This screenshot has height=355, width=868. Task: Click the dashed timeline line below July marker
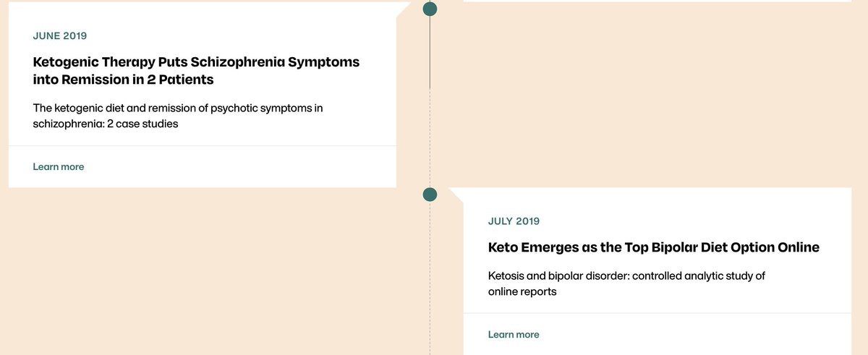[x=430, y=278]
